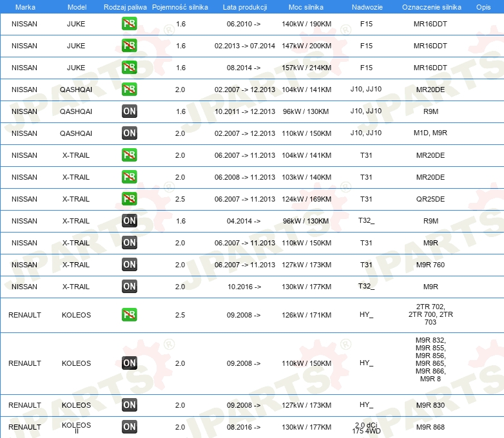Click the Oznaczenie silnika column header
This screenshot has height=438, width=504.
coord(432,7)
